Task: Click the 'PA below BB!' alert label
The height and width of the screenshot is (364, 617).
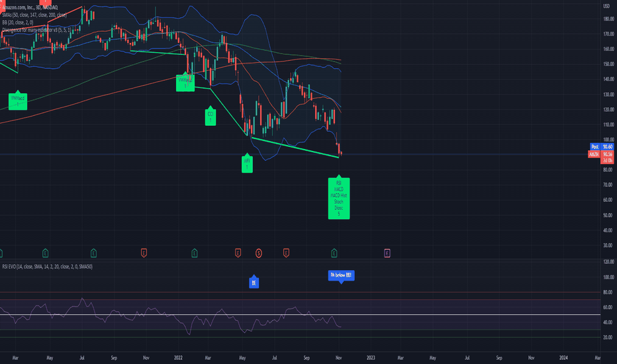Action: (341, 275)
